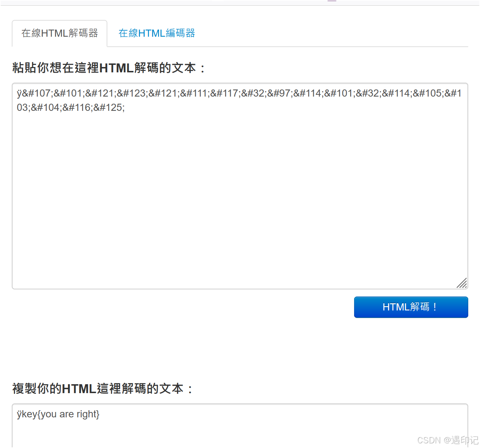Click the decoded output text box
The width and height of the screenshot is (480, 448).
coord(240,426)
